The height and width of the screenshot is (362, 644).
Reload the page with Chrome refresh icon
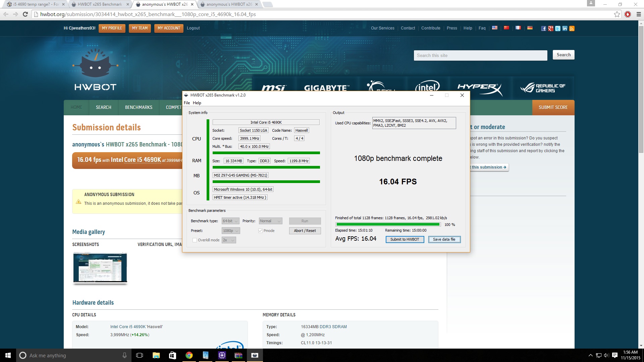pos(25,14)
